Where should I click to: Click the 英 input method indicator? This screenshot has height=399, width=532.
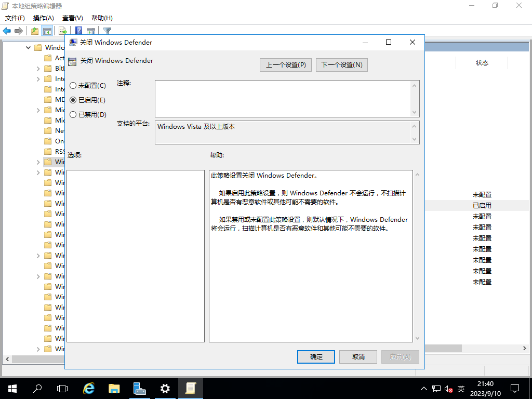[x=461, y=389]
